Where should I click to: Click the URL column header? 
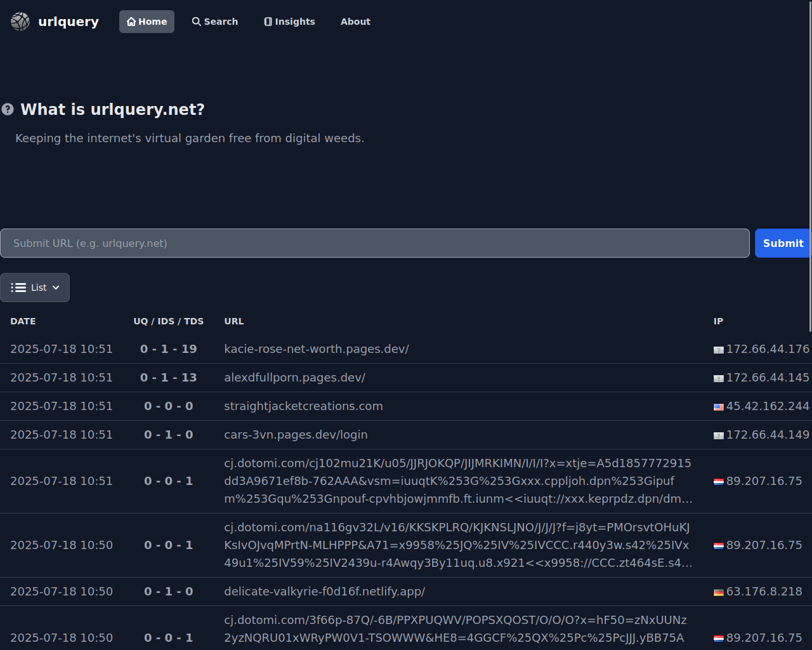(x=234, y=321)
